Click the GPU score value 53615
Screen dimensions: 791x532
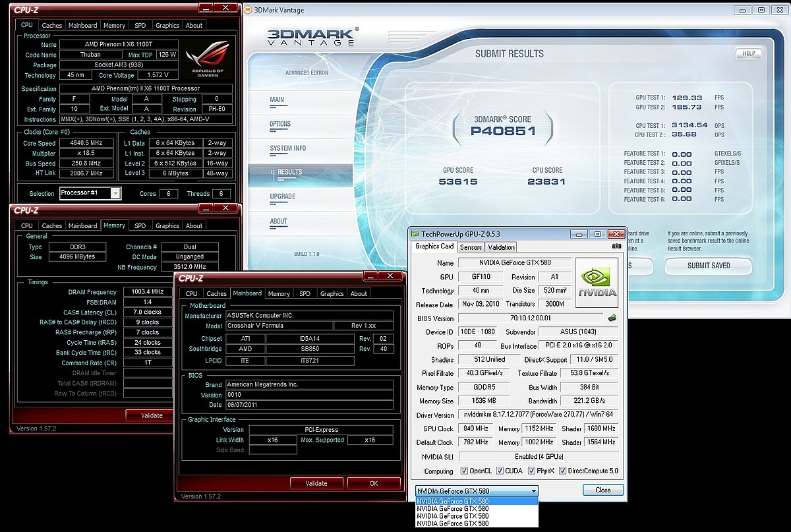(458, 182)
